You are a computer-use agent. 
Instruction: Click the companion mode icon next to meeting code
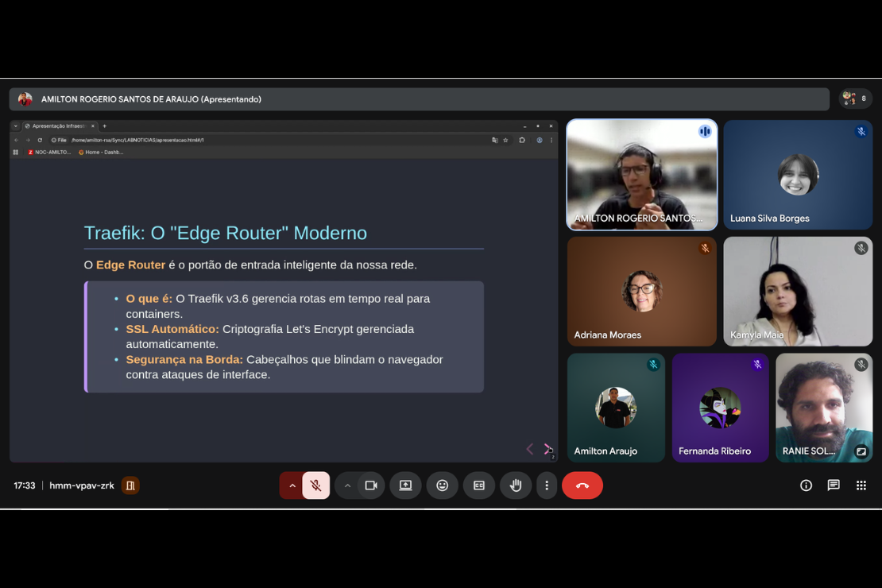tap(130, 485)
